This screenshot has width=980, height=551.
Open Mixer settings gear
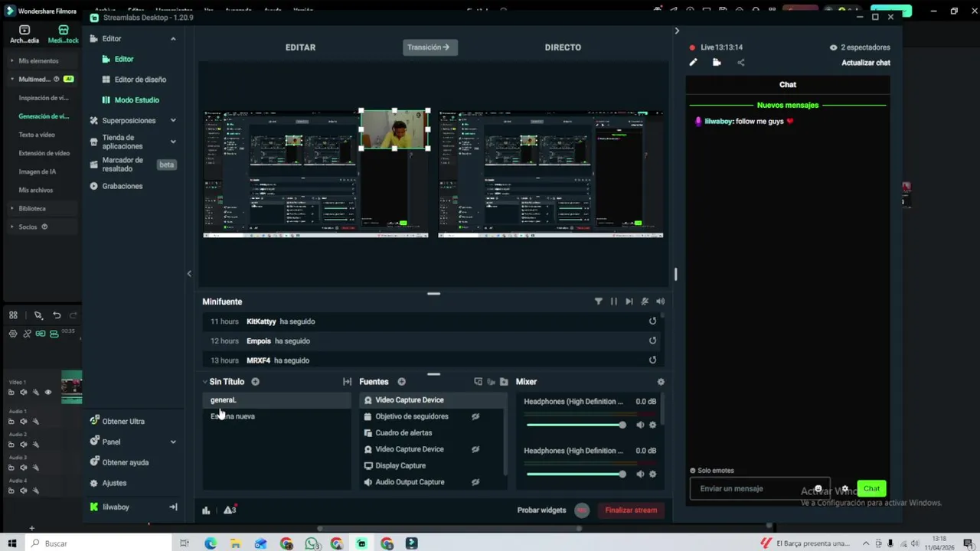[661, 382]
